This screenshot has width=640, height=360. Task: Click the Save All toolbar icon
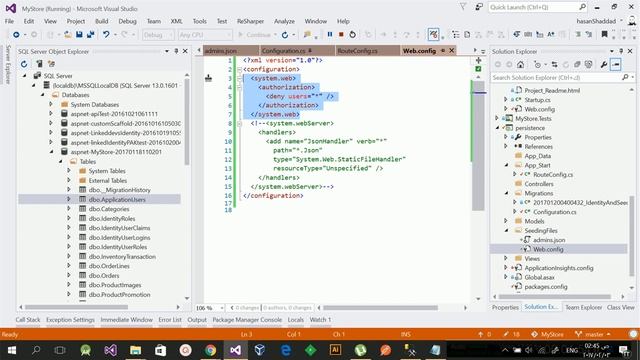pyautogui.click(x=90, y=35)
